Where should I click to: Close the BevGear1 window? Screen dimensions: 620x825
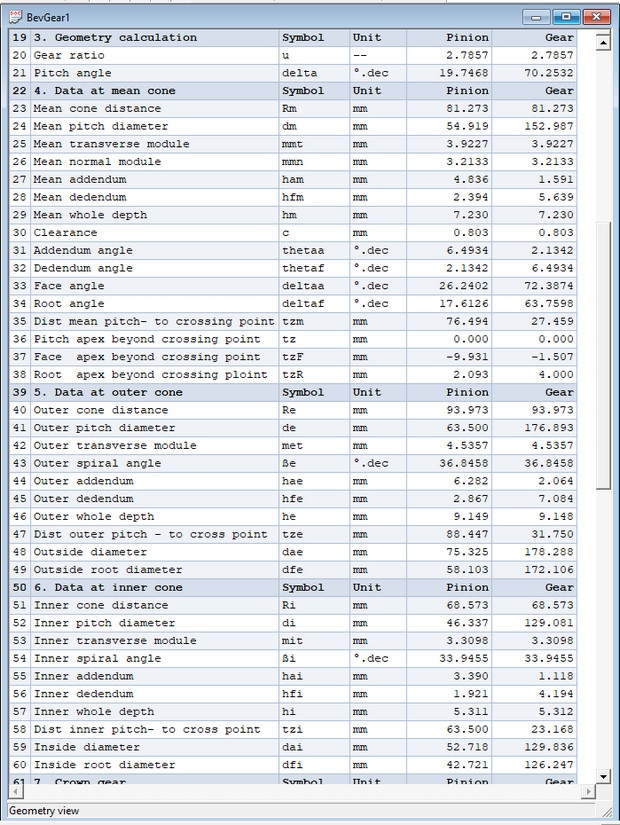[x=596, y=17]
